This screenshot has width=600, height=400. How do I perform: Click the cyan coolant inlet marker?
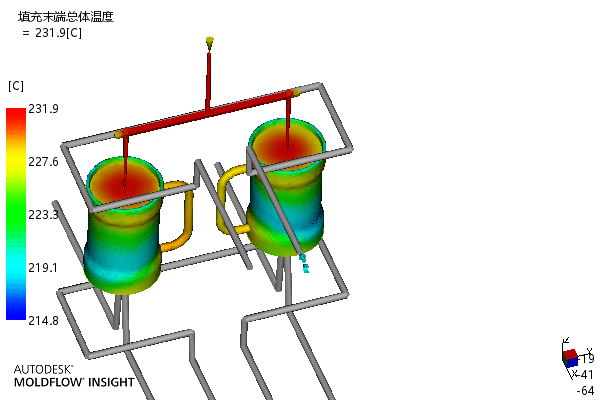click(304, 263)
